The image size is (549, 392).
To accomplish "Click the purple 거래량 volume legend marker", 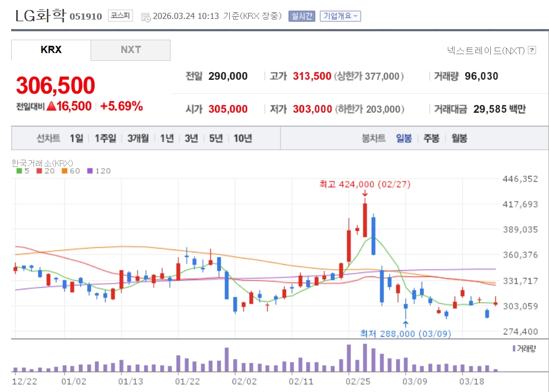I will tap(514, 348).
